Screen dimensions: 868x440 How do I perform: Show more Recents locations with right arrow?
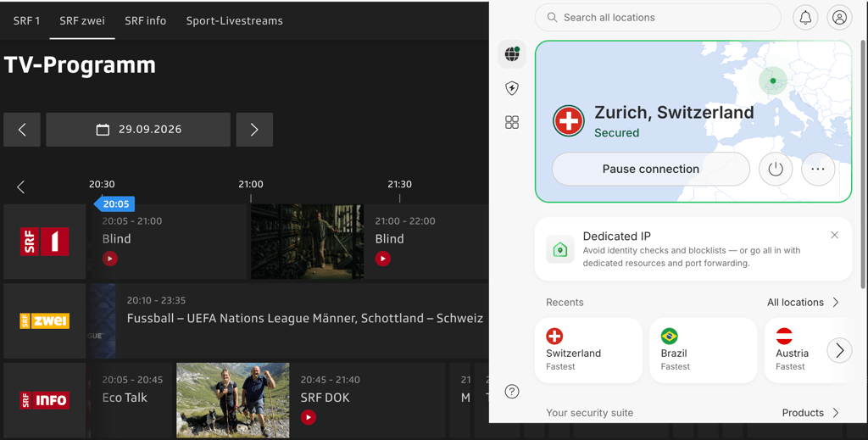tap(840, 350)
